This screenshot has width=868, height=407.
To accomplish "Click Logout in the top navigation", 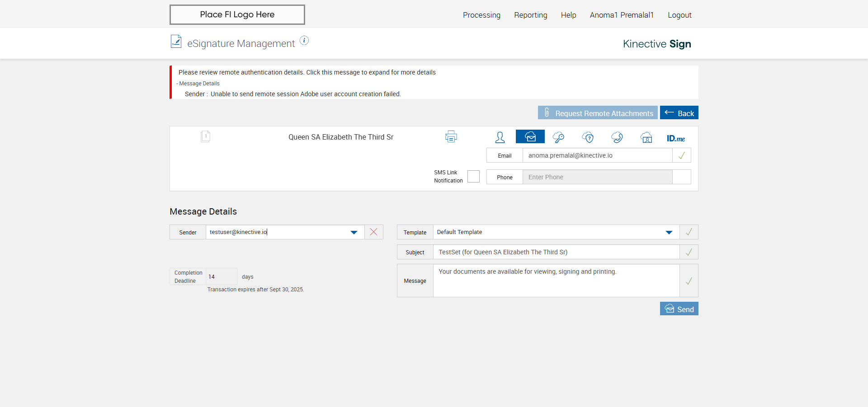I will 679,15.
